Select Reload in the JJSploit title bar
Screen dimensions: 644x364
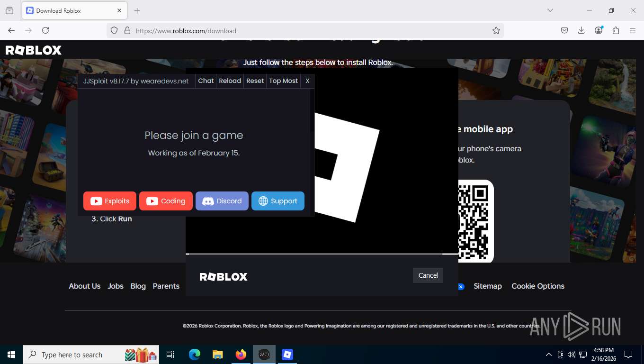[x=230, y=81]
